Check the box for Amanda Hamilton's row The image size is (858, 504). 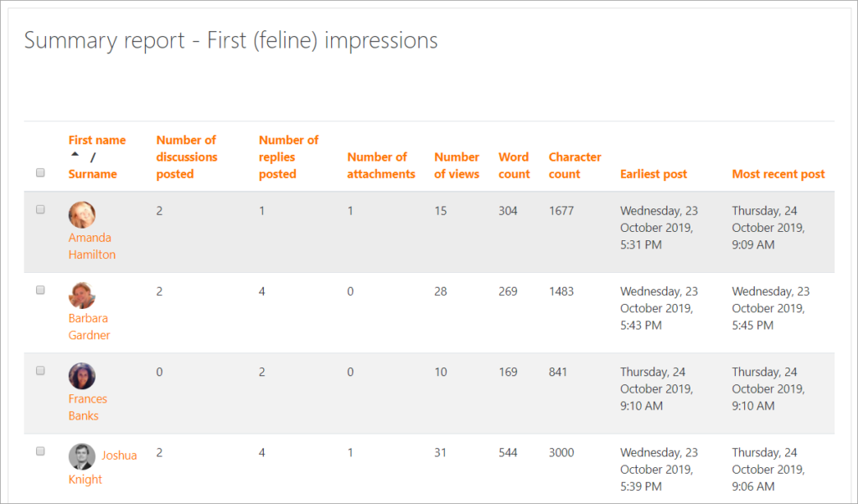[x=40, y=210]
